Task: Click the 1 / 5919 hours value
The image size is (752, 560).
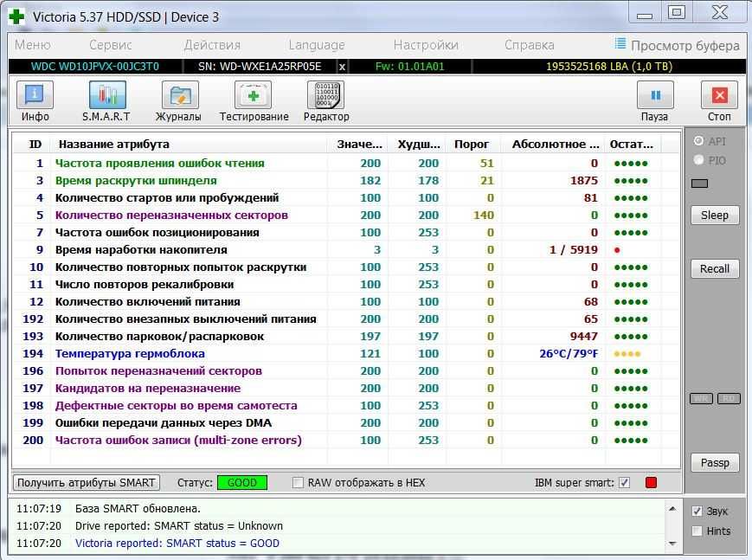Action: 574,249
